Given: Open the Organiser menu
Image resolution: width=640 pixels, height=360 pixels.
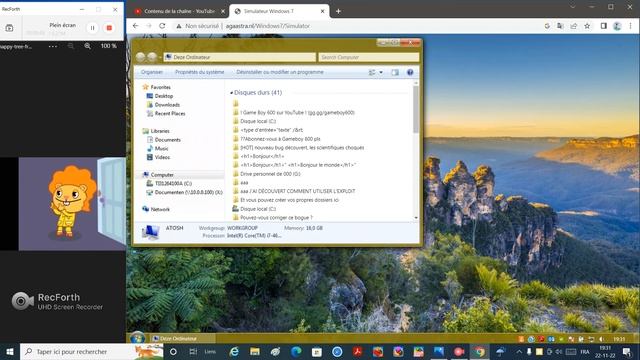Looking at the screenshot, I should click(x=152, y=72).
